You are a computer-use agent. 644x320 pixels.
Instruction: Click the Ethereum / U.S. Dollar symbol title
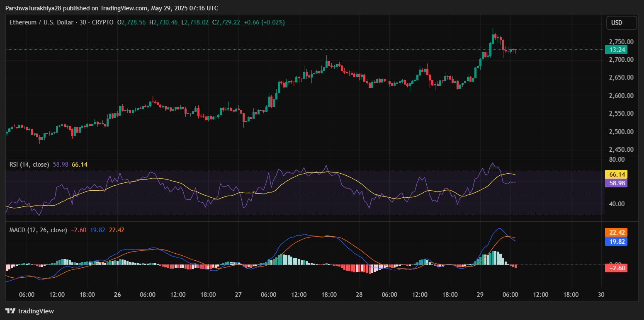pos(41,22)
